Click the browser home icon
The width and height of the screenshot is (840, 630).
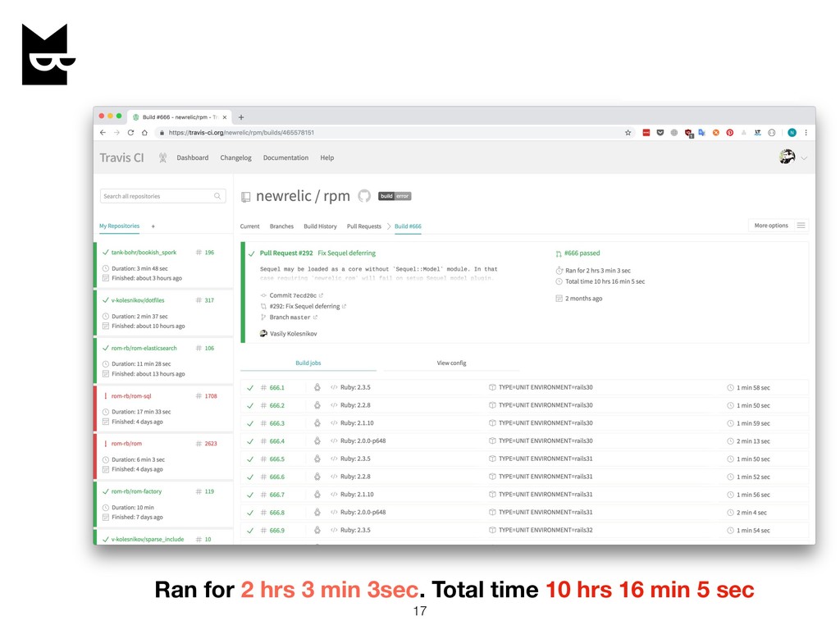tap(144, 132)
